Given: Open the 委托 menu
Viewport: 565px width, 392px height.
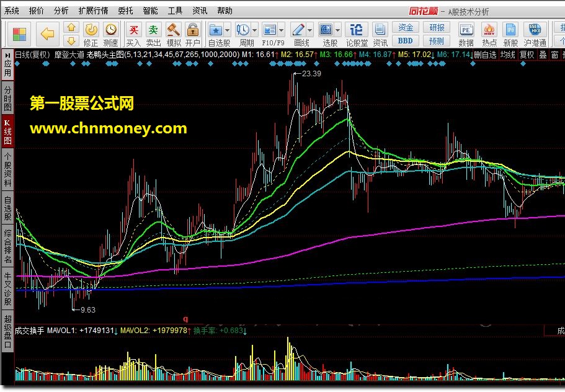Looking at the screenshot, I should point(125,11).
